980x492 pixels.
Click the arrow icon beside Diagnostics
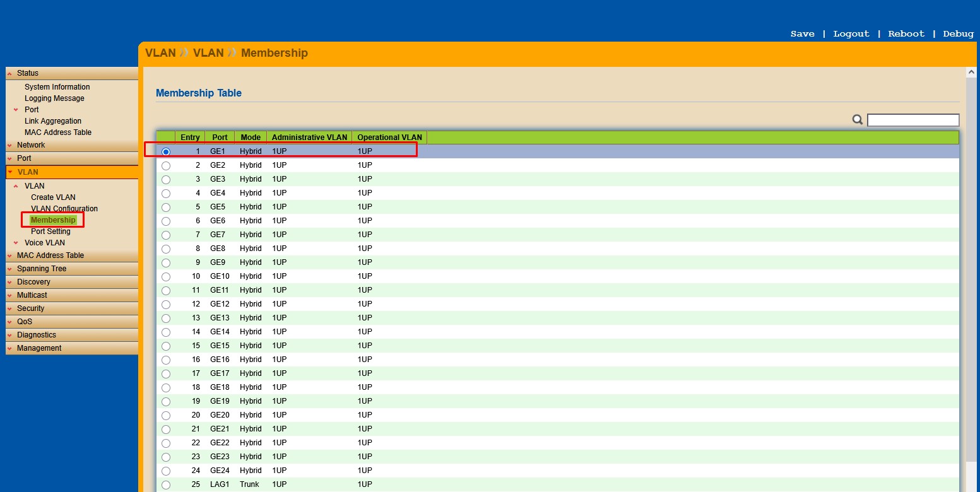(x=9, y=336)
